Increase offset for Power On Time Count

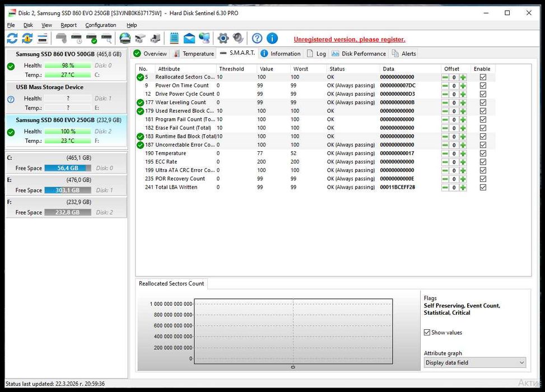(x=463, y=86)
